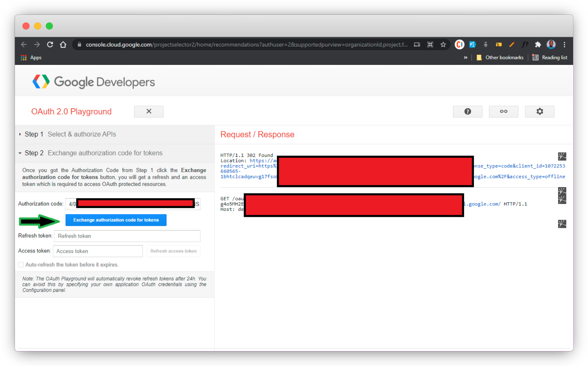Select the Request / Response heading
The height and width of the screenshot is (366, 588).
tap(257, 134)
